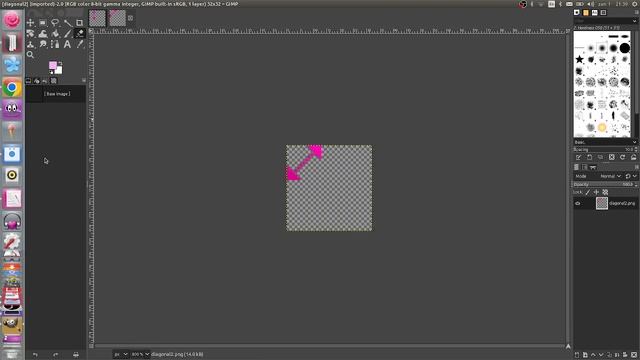Open the Fonts tab in right dock
Viewport: 640px width, 360px height.
tap(595, 13)
